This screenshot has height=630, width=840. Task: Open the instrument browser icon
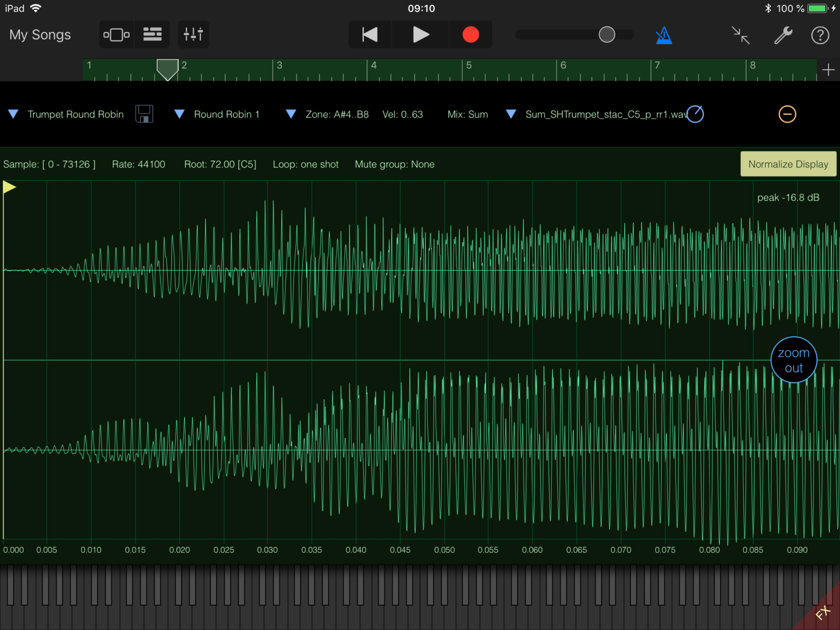click(x=116, y=34)
